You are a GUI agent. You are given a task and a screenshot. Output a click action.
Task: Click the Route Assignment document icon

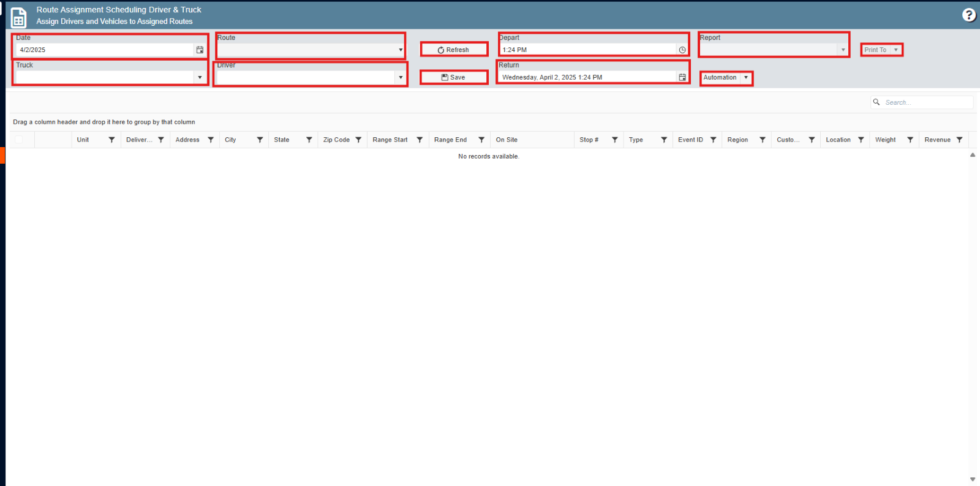19,18
